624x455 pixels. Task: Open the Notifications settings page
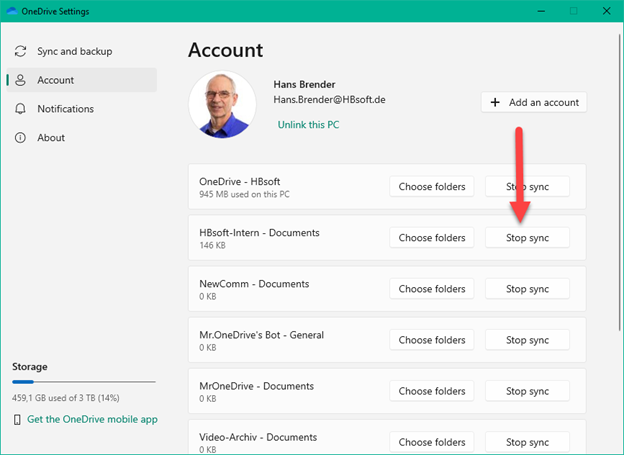[65, 109]
